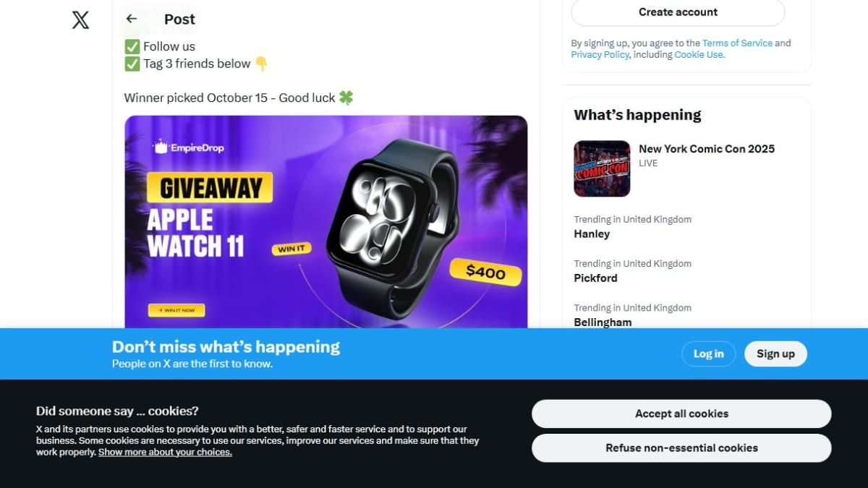868x488 pixels.
Task: Open the New York Comic Con thumbnail
Action: tap(602, 168)
